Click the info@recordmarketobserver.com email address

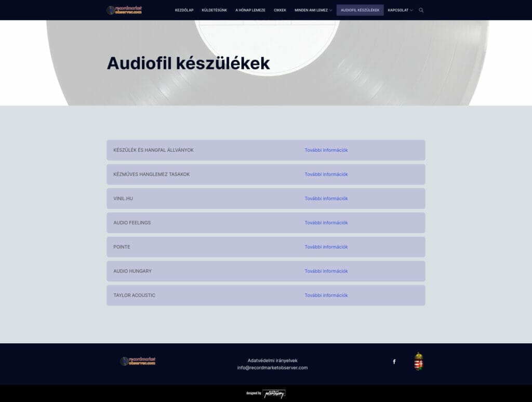coord(273,367)
